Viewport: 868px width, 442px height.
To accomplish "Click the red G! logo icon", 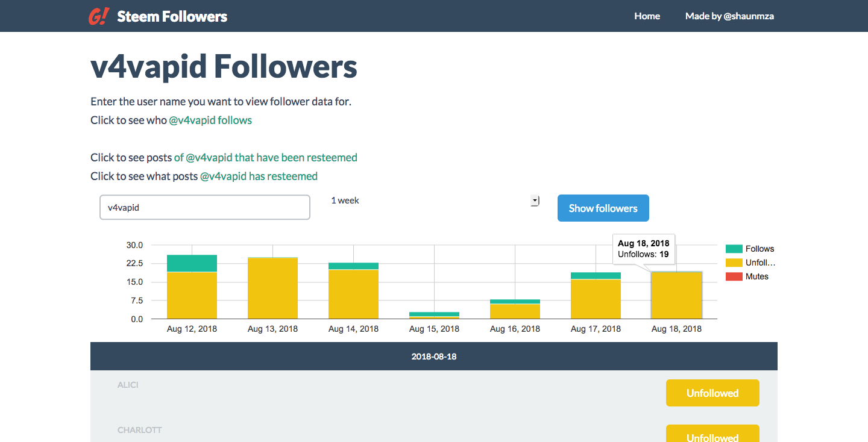I will pos(98,16).
